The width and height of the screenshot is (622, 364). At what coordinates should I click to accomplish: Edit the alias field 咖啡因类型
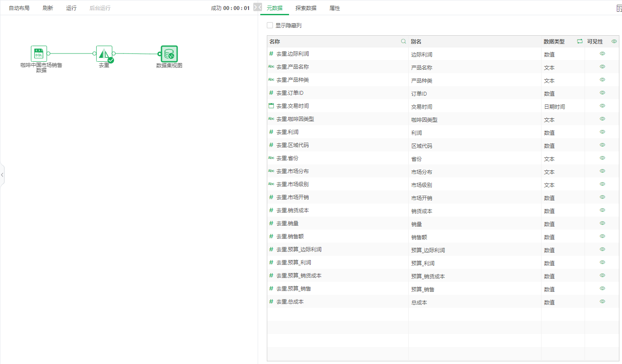(x=474, y=120)
